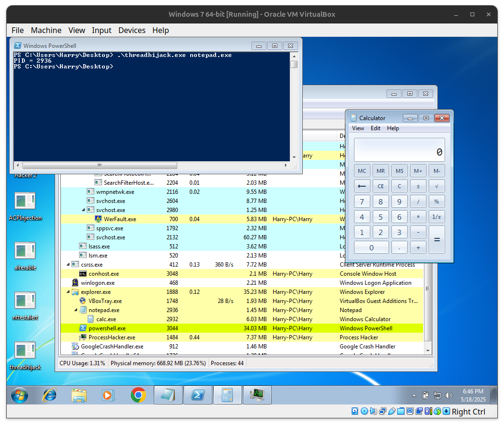Select the wmpnetwk.exe process row

(242, 191)
